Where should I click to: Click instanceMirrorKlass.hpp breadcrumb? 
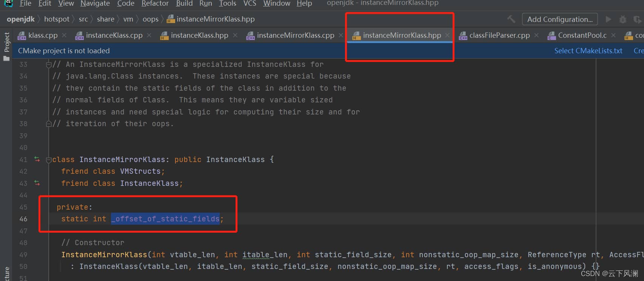click(x=211, y=19)
